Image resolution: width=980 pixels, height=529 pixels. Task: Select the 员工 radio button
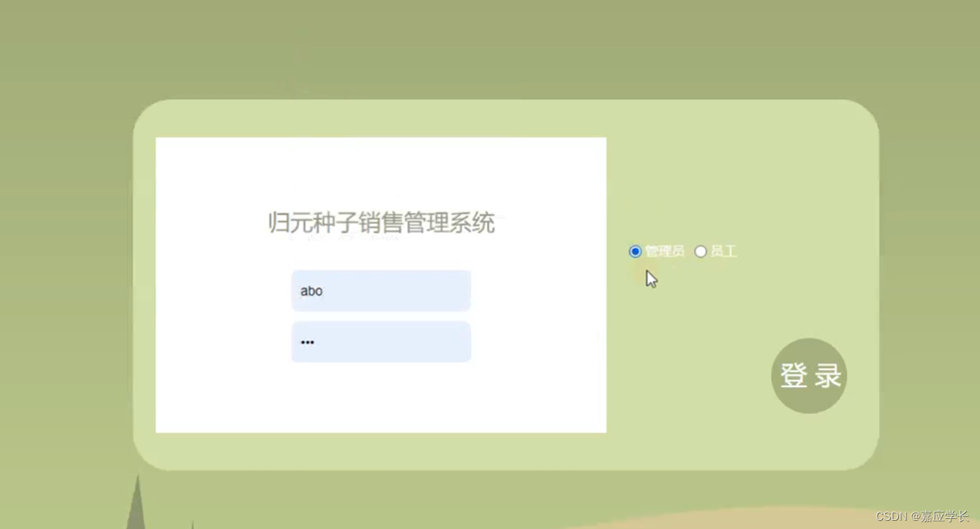pyautogui.click(x=700, y=252)
